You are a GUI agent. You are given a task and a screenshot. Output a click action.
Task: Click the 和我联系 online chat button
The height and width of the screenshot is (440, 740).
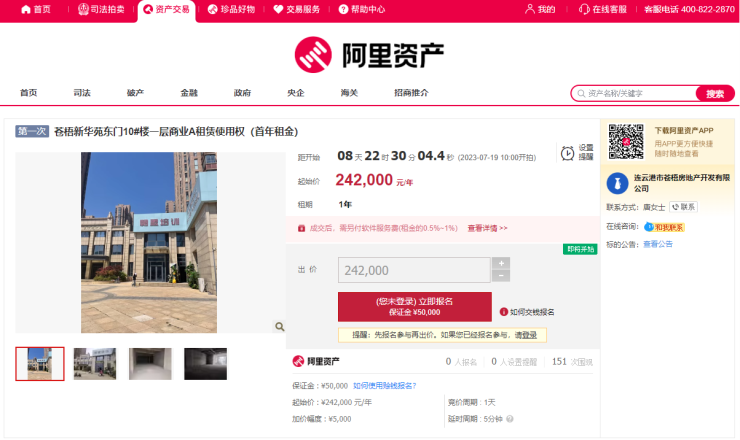[664, 227]
